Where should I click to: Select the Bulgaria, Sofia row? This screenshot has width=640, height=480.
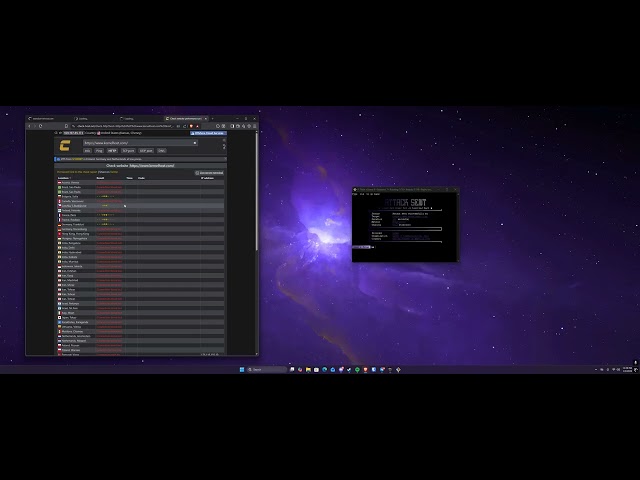click(x=140, y=196)
